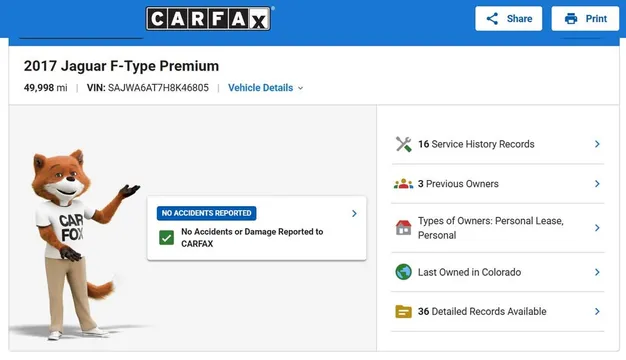626x360 pixels.
Task: Click the 49,998 mi mileage text
Action: click(x=46, y=88)
